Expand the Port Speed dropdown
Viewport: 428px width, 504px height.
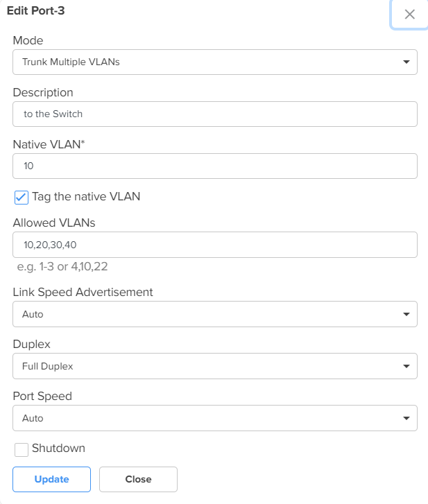pyautogui.click(x=215, y=418)
